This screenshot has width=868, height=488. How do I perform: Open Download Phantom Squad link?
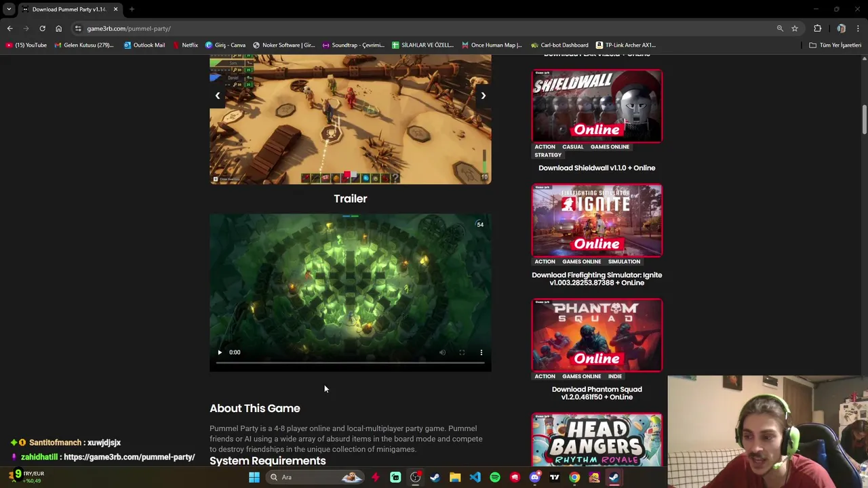click(597, 393)
